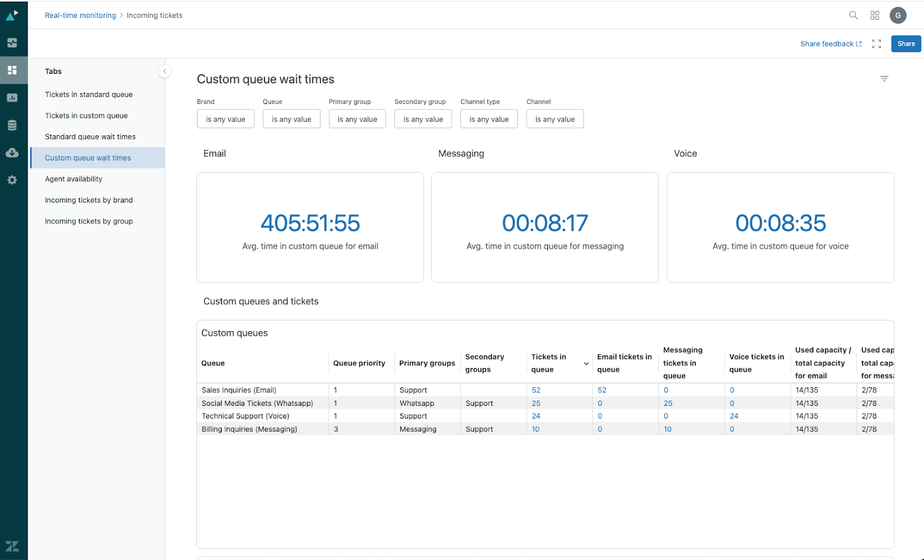Open Dashboards icon in left sidebar
The width and height of the screenshot is (924, 560).
(12, 70)
